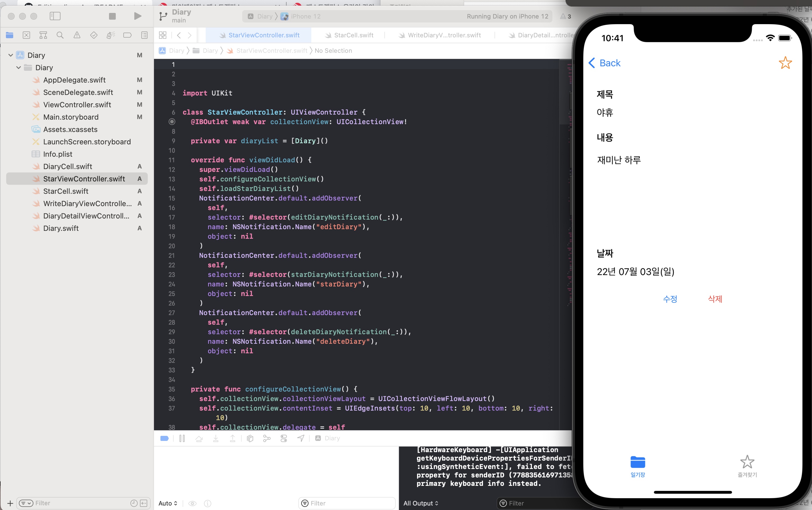The image size is (812, 510).
Task: Show the 3 warnings indicator
Action: (566, 16)
